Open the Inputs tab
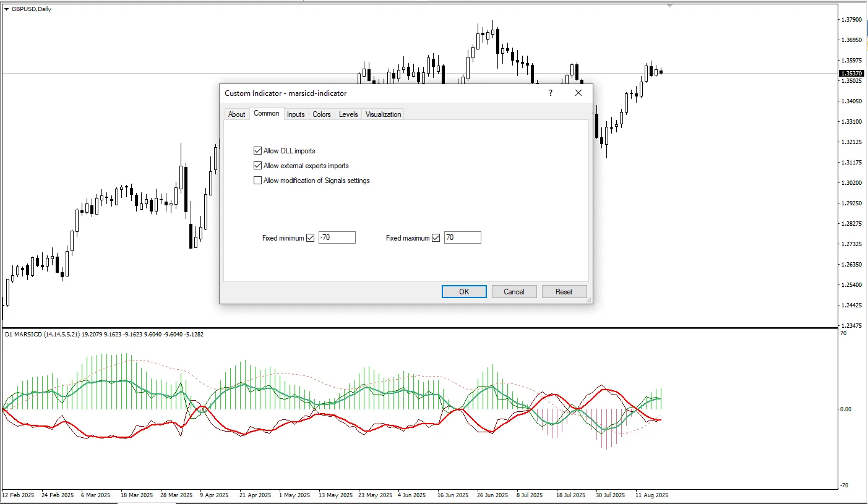This screenshot has height=504, width=868. coord(296,114)
